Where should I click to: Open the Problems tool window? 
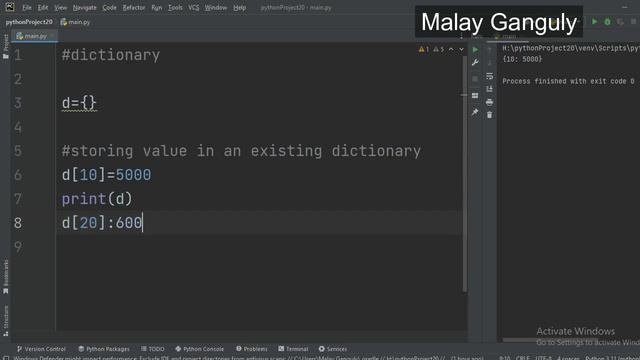pos(252,349)
